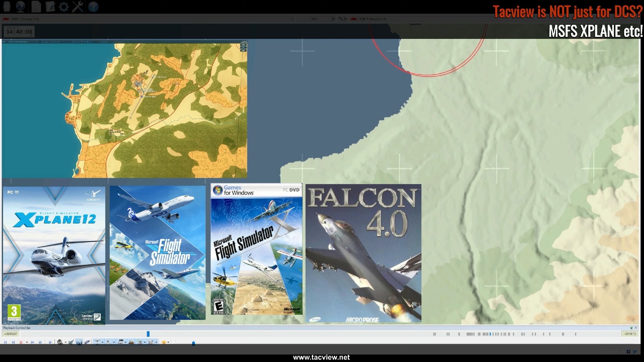Toggle the aircraft label display icon
Screen dimensions: 644x362
(x=97, y=342)
